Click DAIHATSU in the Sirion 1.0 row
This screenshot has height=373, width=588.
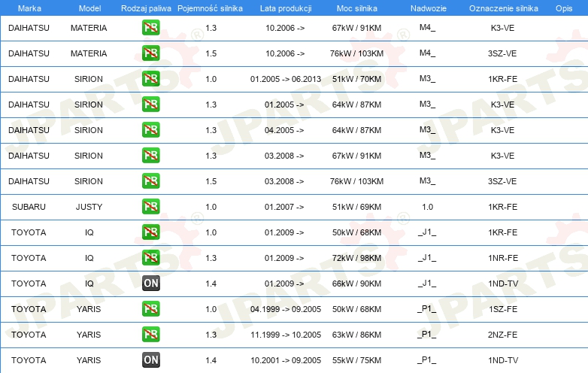click(x=29, y=79)
